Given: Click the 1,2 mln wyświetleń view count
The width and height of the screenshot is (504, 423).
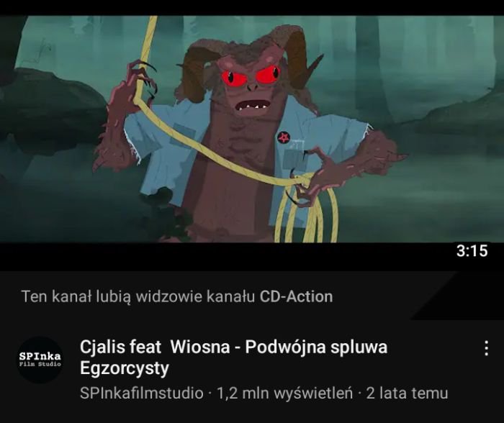Looking at the screenshot, I should click(285, 393).
